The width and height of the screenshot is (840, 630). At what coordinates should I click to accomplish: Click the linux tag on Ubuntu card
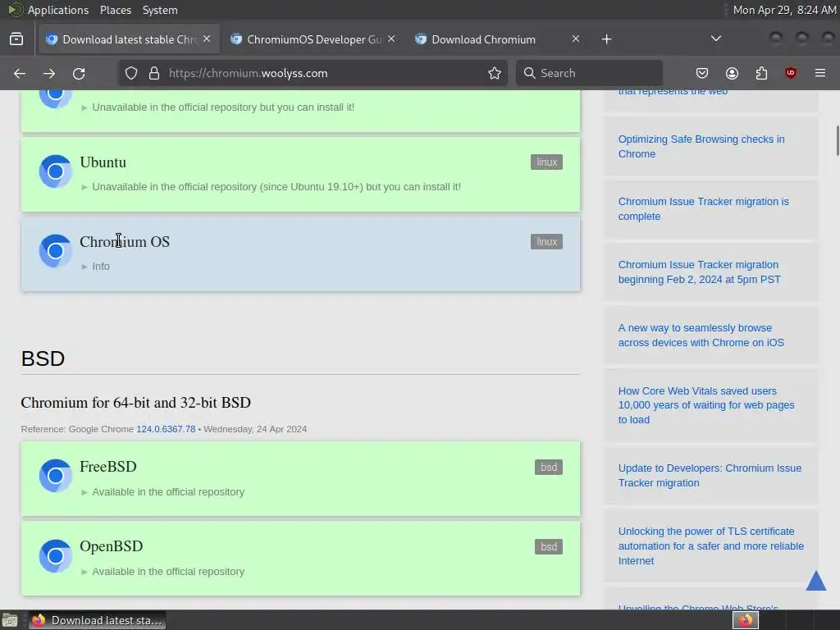point(546,162)
